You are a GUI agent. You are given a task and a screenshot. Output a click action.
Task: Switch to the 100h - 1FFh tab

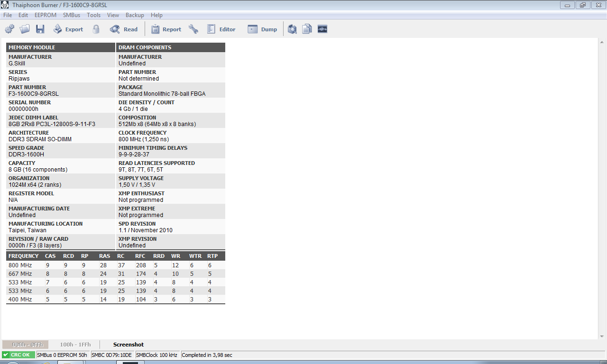[x=75, y=345]
